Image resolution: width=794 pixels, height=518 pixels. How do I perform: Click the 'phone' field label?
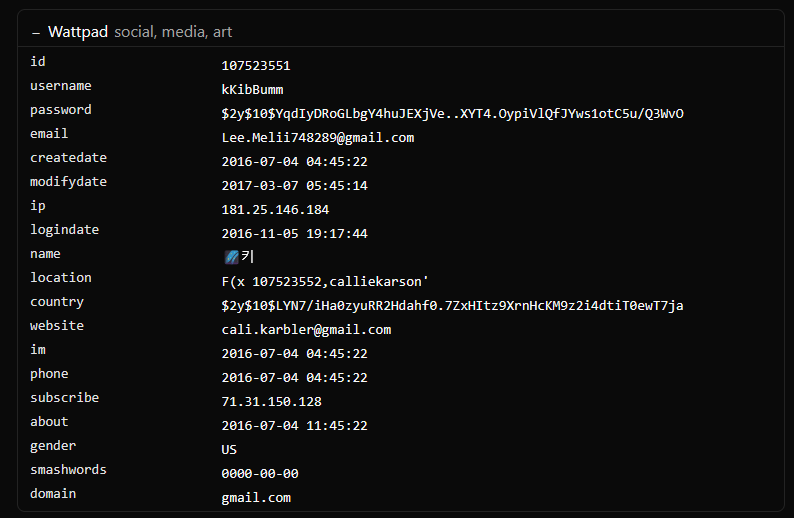[49, 374]
